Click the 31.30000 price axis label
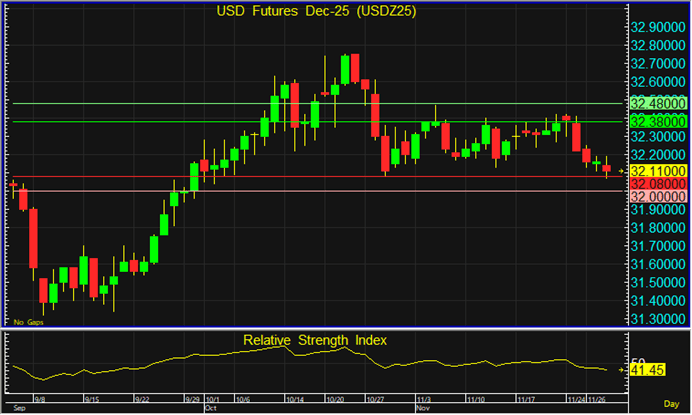Viewport: 692px width, 415px height. 655,318
